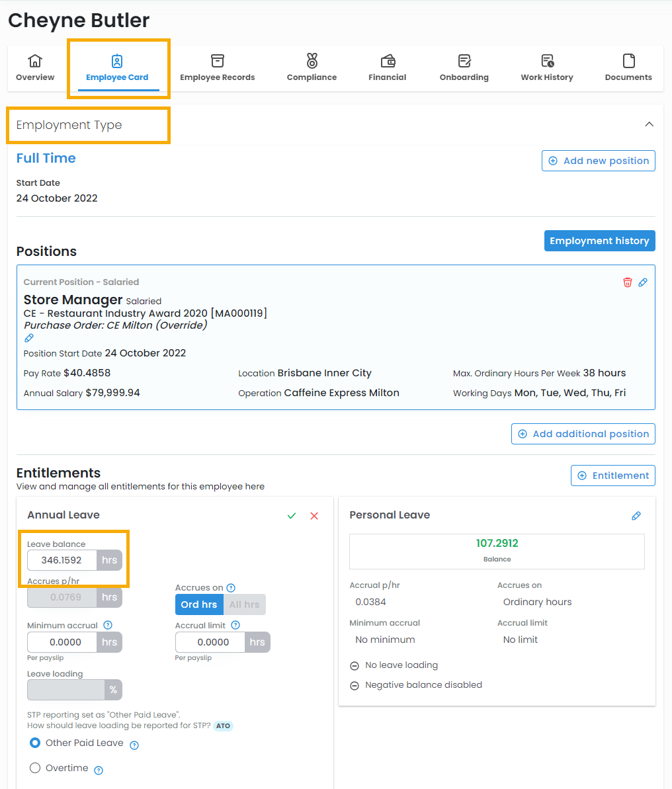Open help icon beside Accrues on
This screenshot has height=789, width=672.
(x=231, y=588)
